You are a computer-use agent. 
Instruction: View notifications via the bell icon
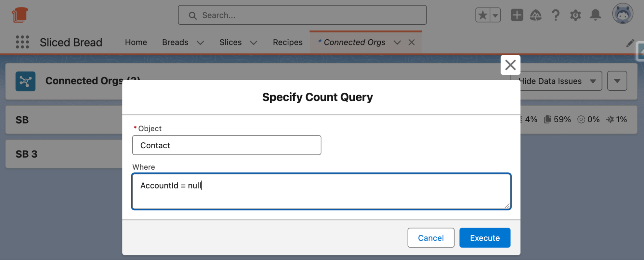click(595, 14)
